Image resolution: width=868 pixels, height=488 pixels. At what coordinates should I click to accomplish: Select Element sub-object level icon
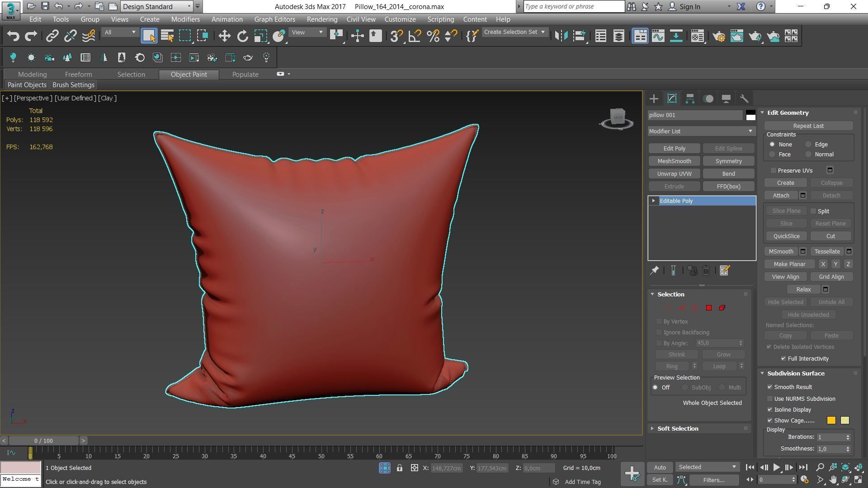pyautogui.click(x=722, y=308)
